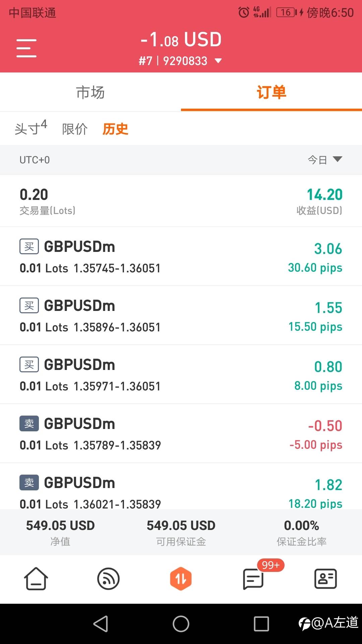Select the 历史 history sub-tab

click(115, 129)
